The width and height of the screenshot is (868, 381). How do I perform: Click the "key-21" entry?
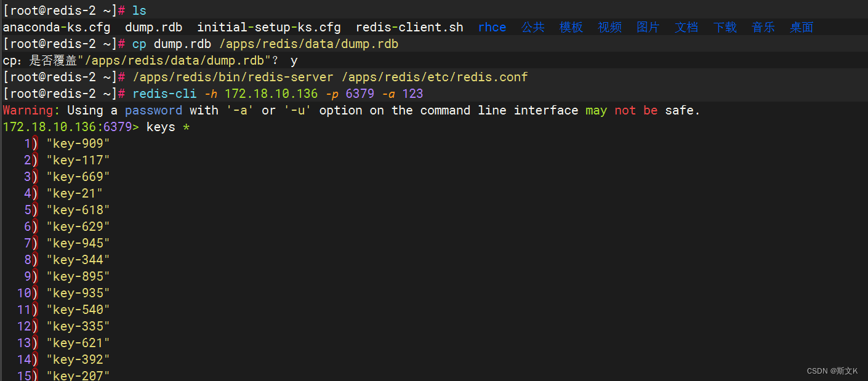[x=74, y=193]
